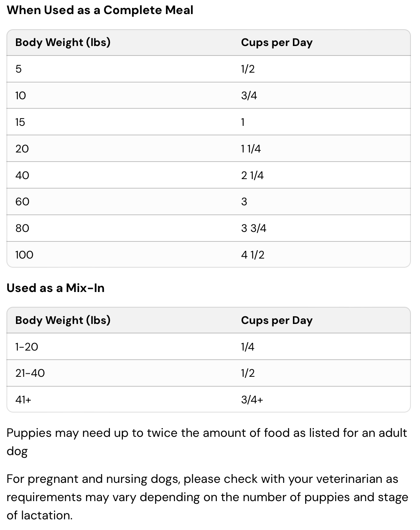This screenshot has width=420, height=530.
Task: Select the 3/4 cups value for 10 lbs
Action: point(249,95)
